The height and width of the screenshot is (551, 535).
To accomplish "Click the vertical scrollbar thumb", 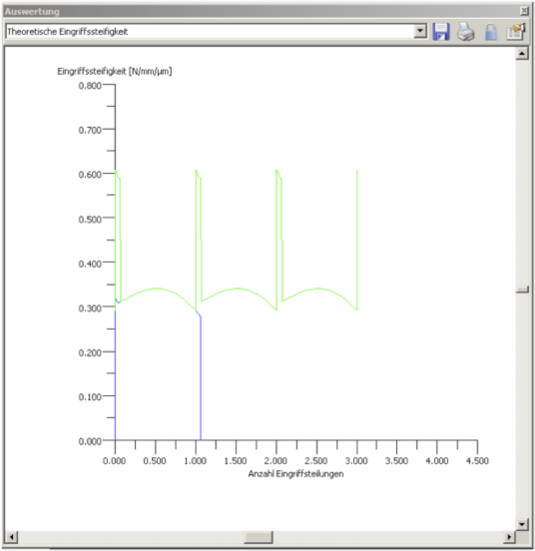I will click(522, 289).
